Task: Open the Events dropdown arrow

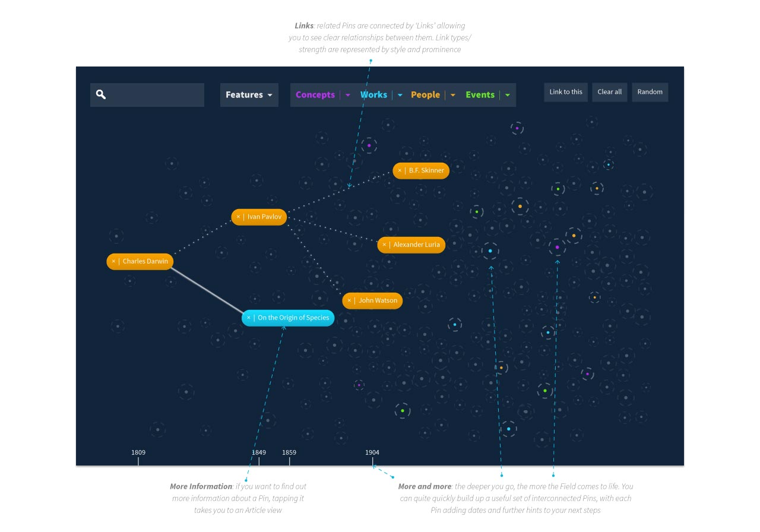Action: point(508,95)
